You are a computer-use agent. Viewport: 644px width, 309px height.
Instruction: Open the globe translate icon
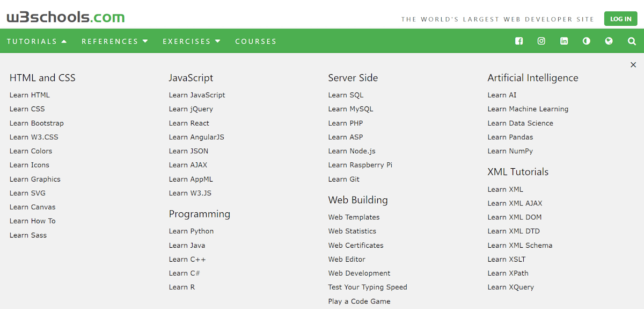609,41
